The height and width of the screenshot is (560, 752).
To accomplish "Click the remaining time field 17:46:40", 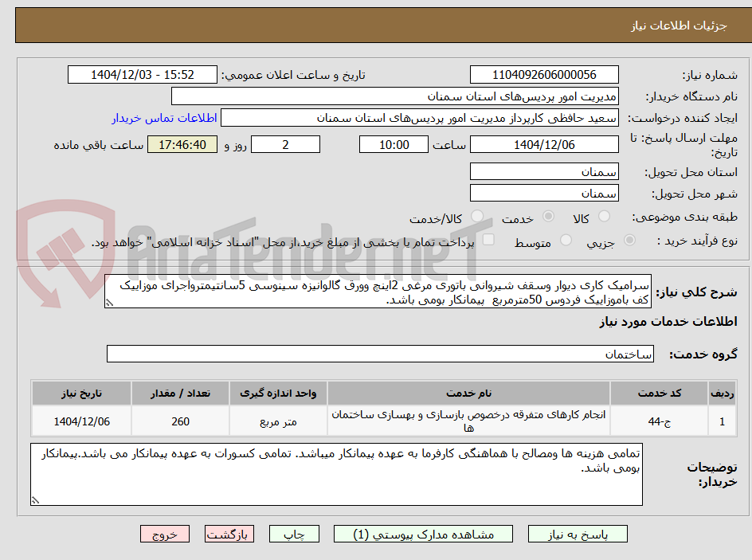I will pyautogui.click(x=182, y=144).
